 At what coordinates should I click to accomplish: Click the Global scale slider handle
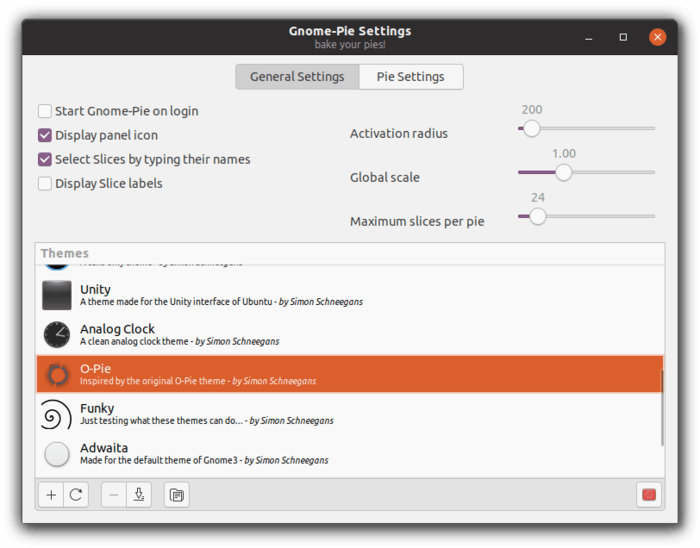tap(563, 172)
